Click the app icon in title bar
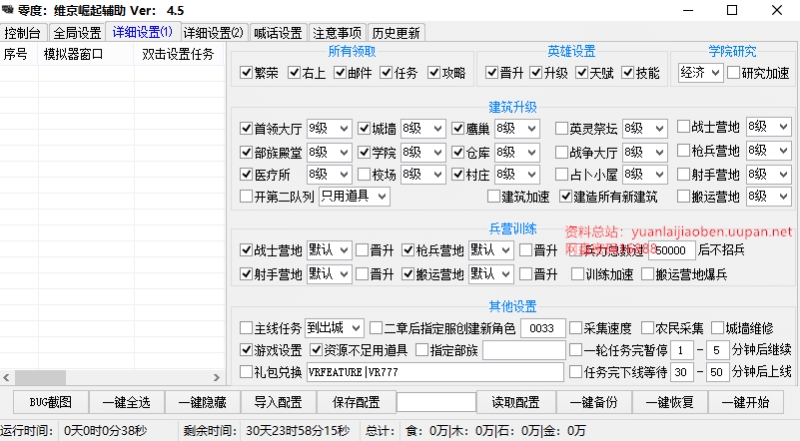 coord(7,10)
